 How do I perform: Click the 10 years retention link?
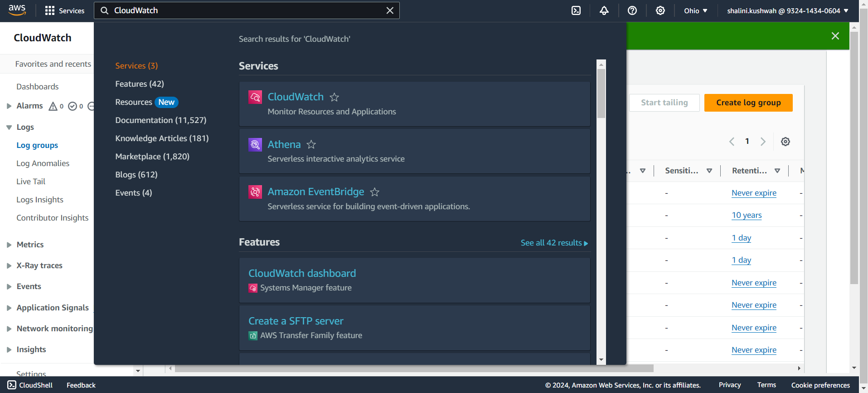[x=747, y=215]
